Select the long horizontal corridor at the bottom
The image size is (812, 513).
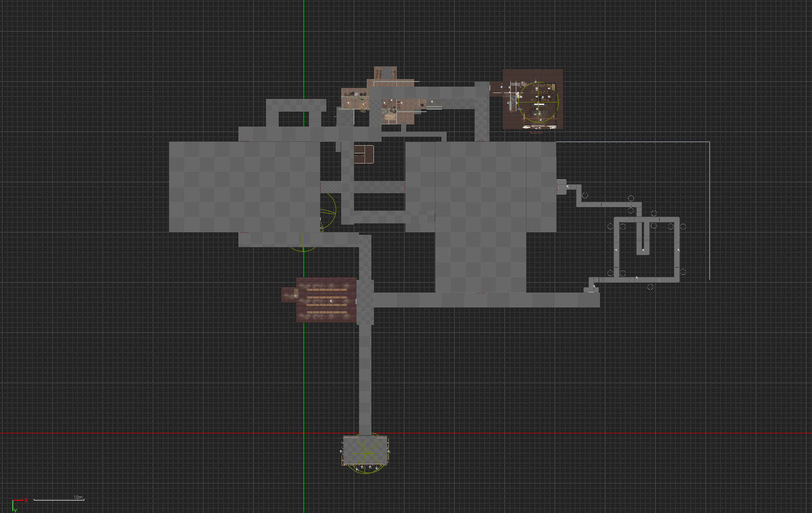484,300
